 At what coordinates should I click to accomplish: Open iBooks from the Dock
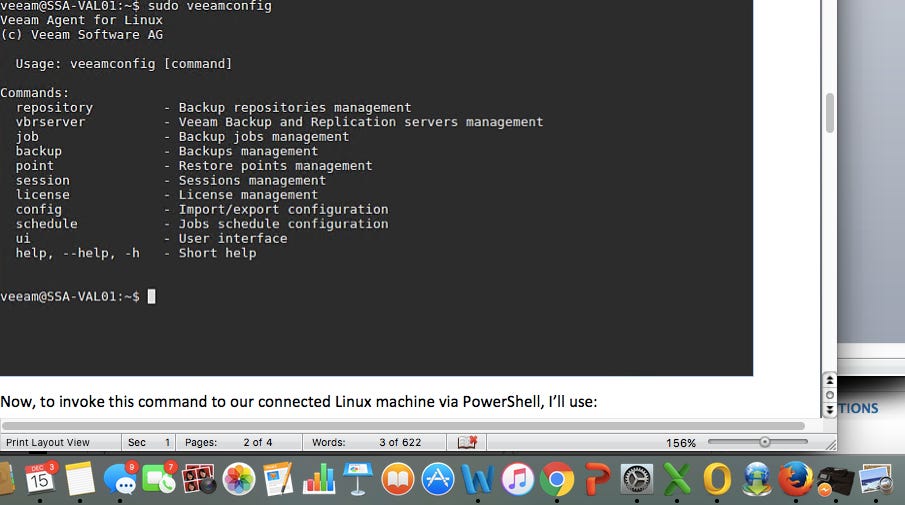398,479
